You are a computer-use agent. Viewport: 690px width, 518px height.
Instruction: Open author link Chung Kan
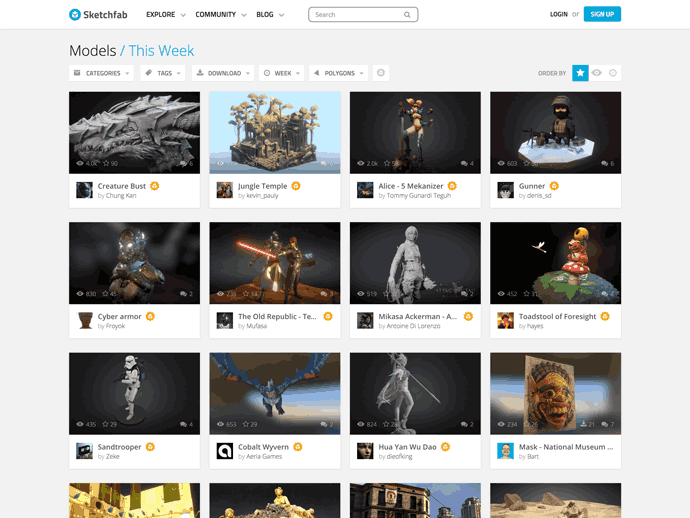[x=121, y=195]
